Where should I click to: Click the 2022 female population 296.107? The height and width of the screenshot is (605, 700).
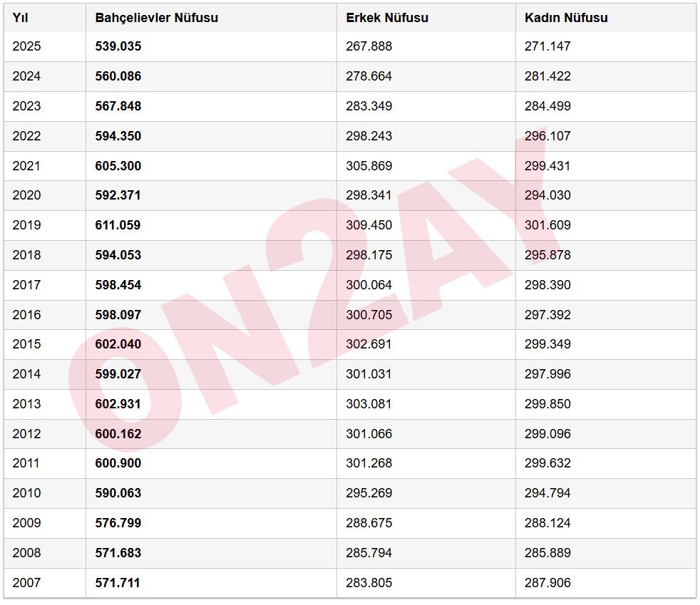547,136
